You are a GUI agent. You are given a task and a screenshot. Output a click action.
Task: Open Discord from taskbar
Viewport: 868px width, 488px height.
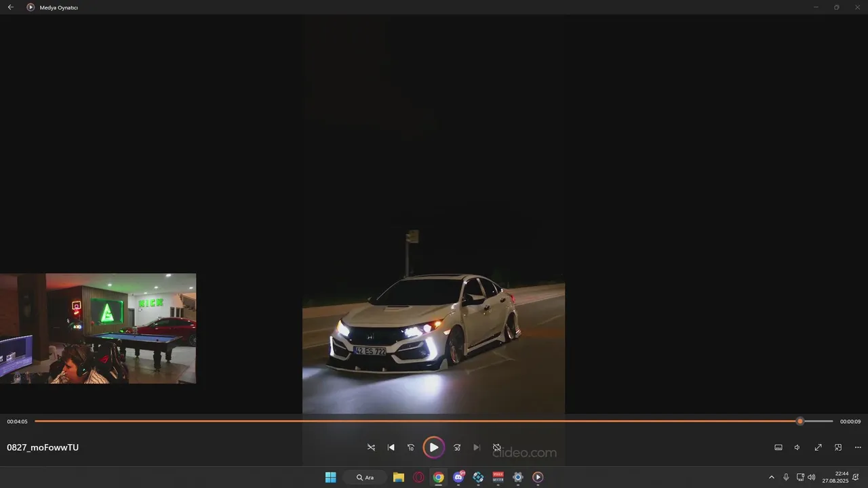pyautogui.click(x=458, y=477)
